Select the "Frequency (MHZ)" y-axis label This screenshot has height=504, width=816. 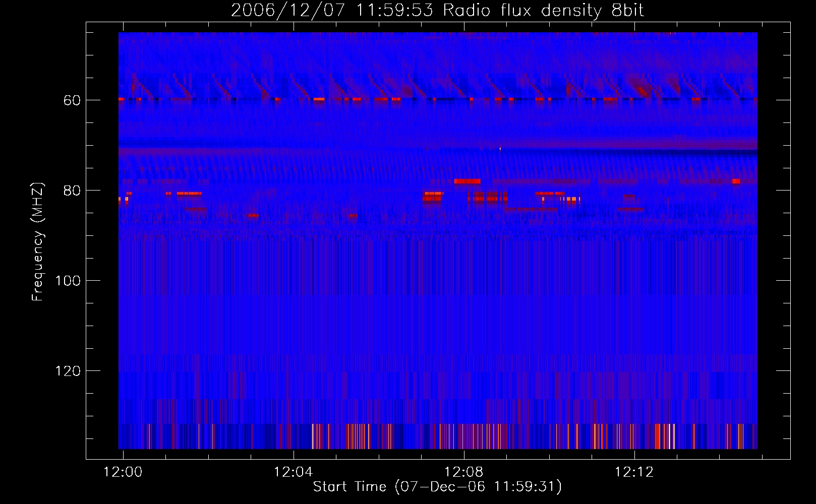click(x=38, y=241)
